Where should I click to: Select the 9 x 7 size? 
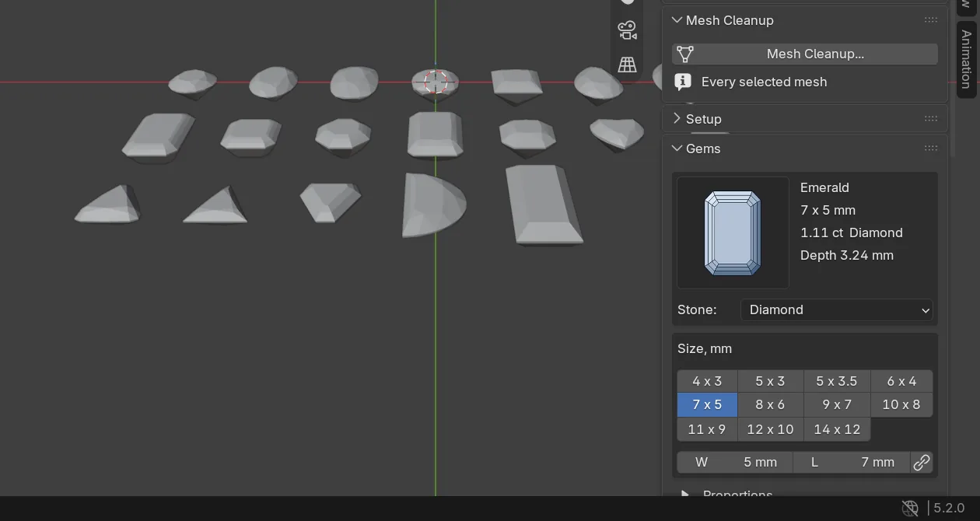click(x=836, y=404)
